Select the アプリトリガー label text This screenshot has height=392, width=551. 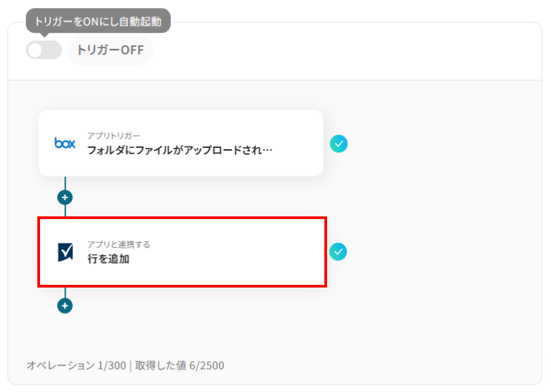113,136
